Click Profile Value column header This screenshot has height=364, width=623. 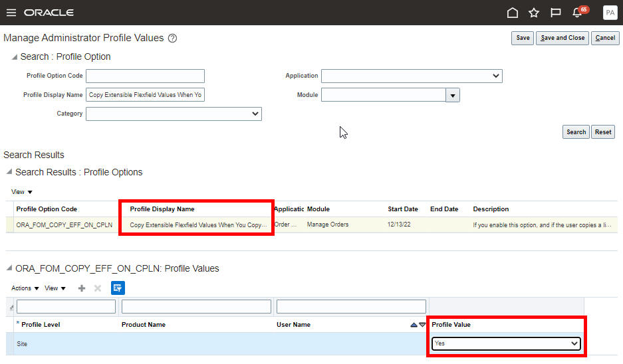[x=451, y=325]
